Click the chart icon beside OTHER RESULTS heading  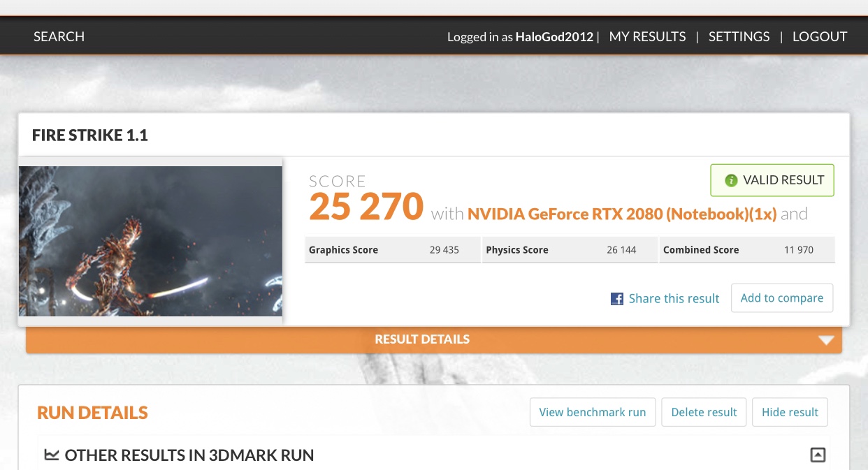pos(51,455)
